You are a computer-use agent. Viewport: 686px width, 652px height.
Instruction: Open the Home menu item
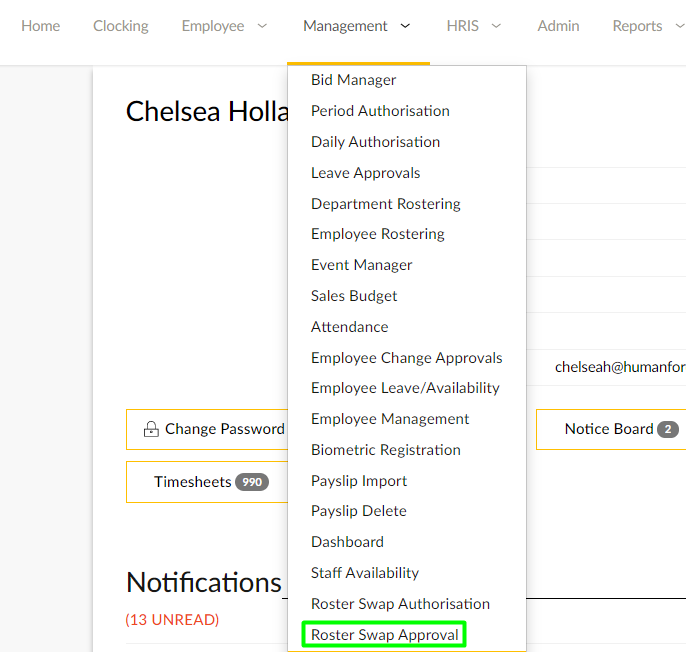click(x=40, y=26)
